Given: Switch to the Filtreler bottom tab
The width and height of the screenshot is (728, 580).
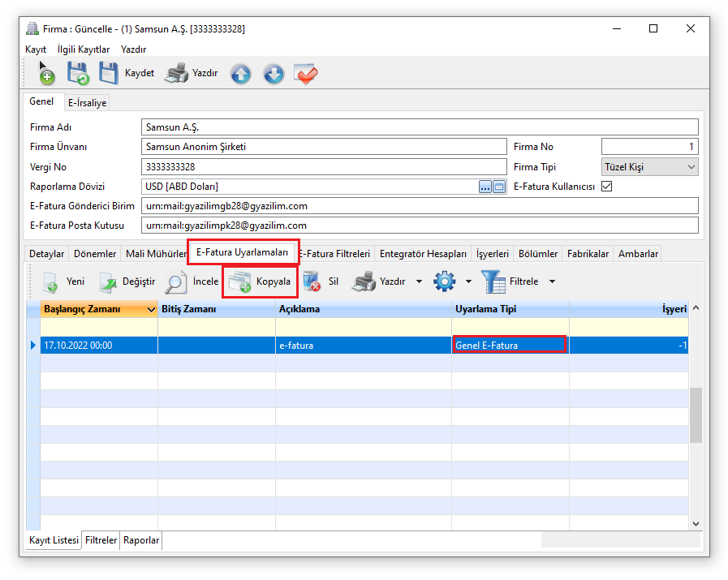Looking at the screenshot, I should 101,540.
